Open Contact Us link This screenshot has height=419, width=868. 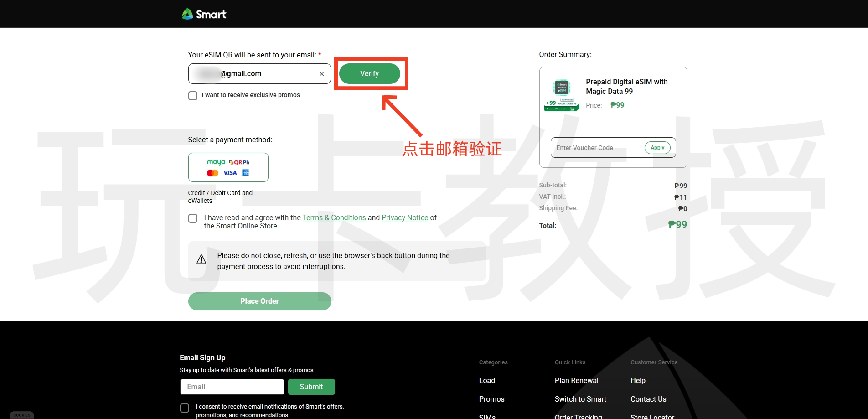[648, 399]
